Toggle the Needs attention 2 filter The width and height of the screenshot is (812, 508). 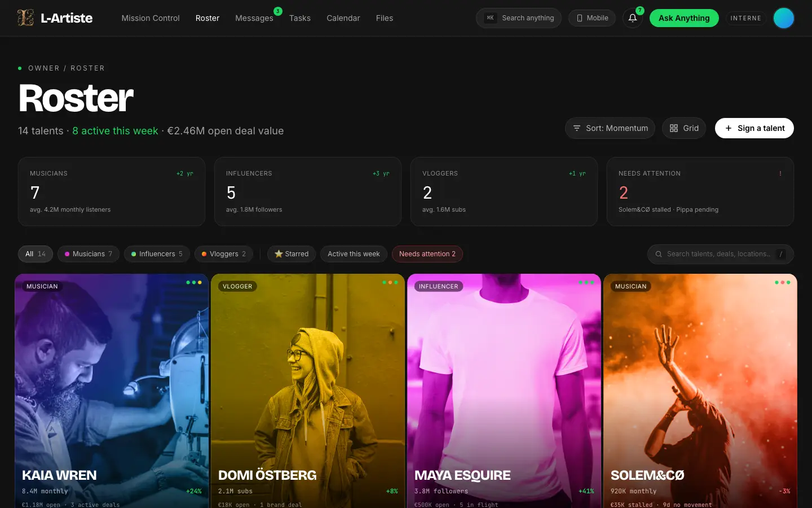click(x=427, y=254)
